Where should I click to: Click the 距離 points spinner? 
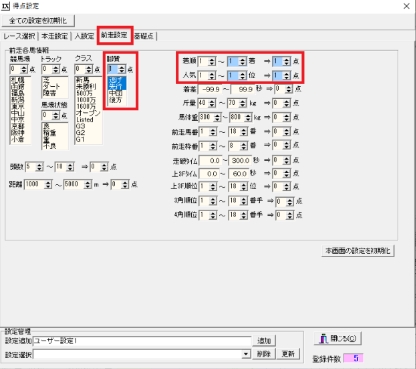(120, 184)
